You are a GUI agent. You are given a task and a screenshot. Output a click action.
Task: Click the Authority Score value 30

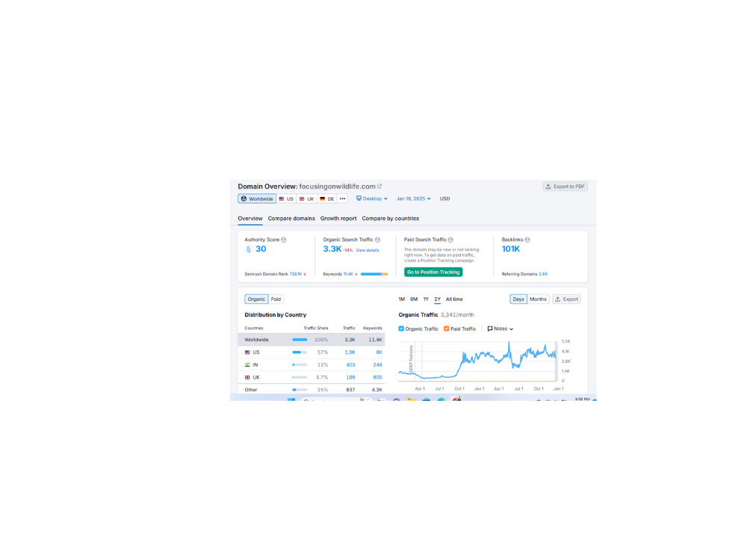pyautogui.click(x=261, y=249)
